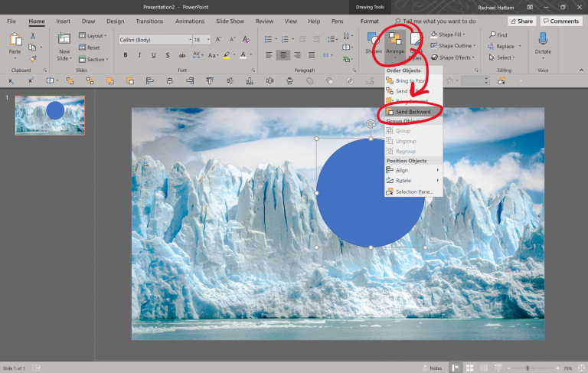Choose Send Backward from the Arrange menu
This screenshot has height=373, width=588.
(413, 112)
